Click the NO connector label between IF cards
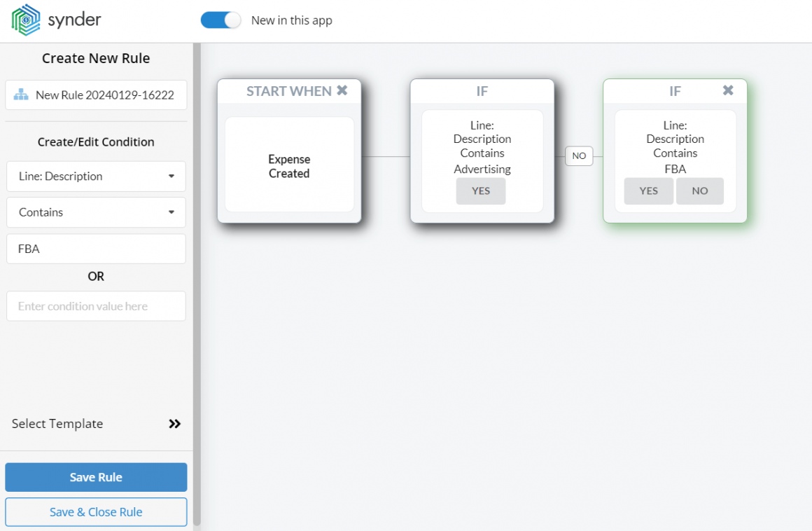Viewport: 812px width, 531px height. [579, 156]
